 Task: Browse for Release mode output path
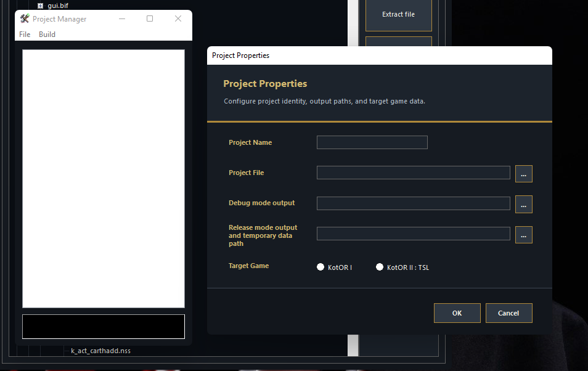tap(523, 235)
